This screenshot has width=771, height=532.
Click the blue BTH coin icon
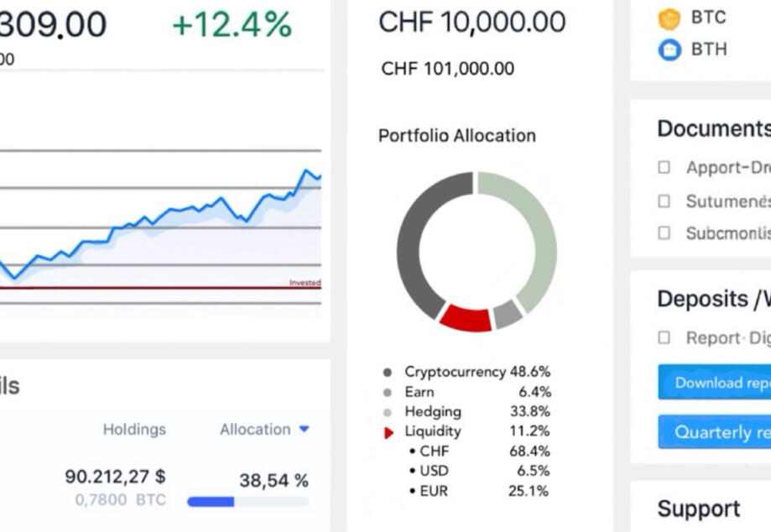(669, 50)
